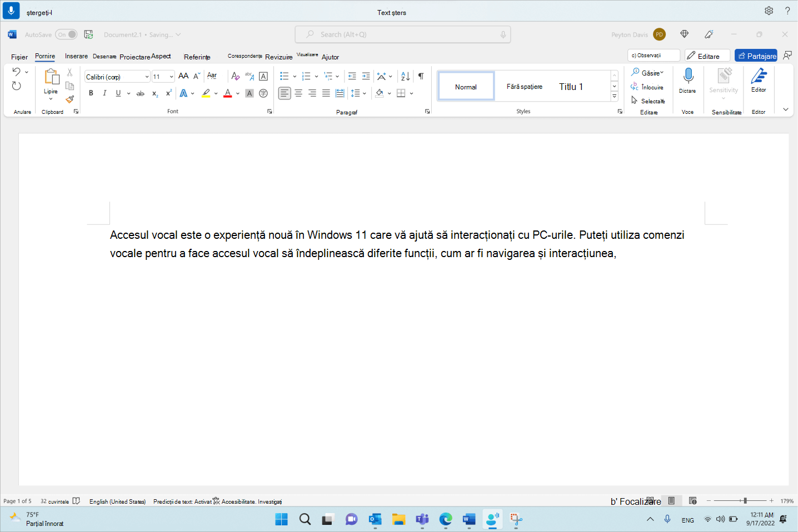Select Justify alignment
The height and width of the screenshot is (532, 798).
point(326,93)
